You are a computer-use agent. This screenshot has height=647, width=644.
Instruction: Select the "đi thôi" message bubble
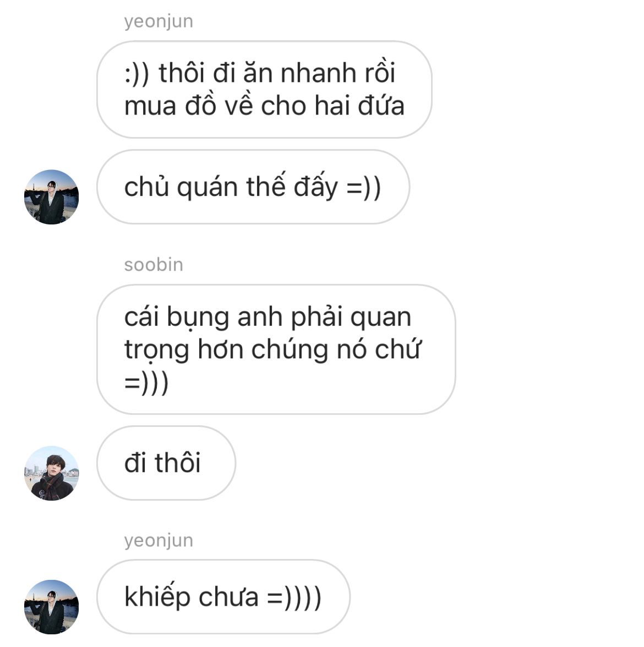click(166, 463)
